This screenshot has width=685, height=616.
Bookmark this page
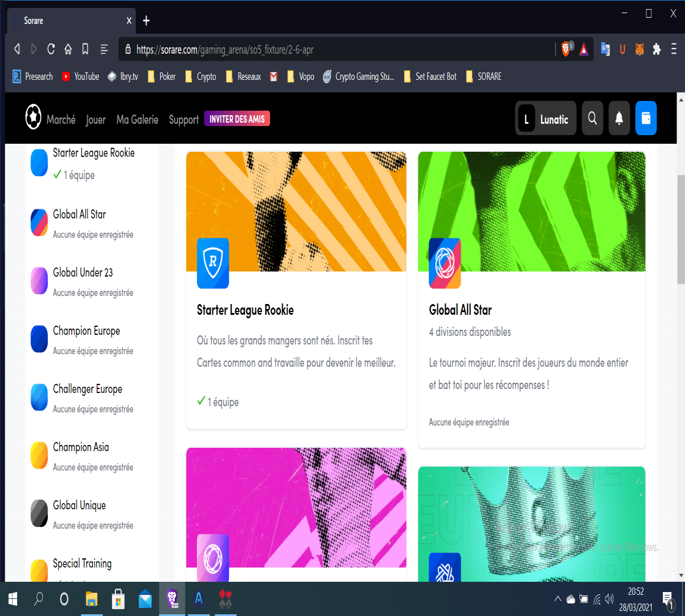pyautogui.click(x=85, y=49)
